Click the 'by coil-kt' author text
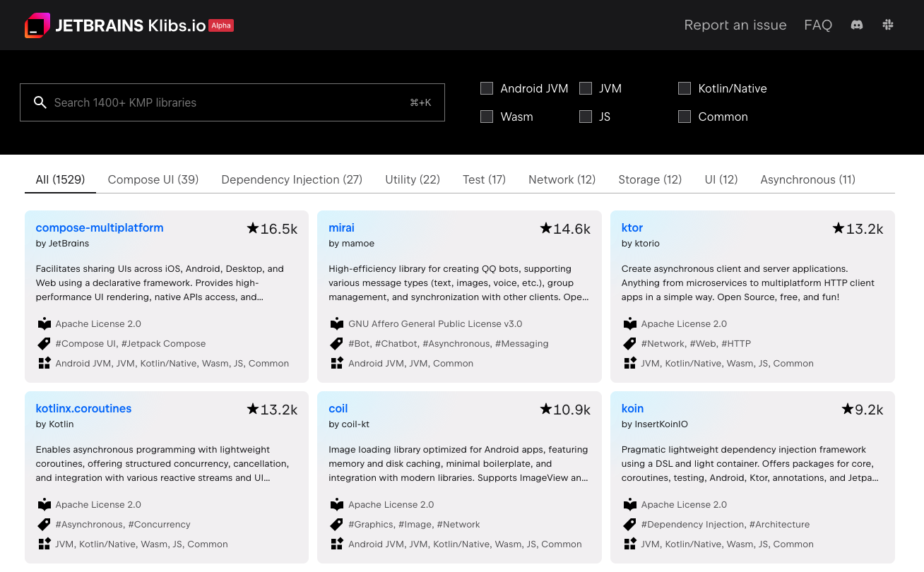The image size is (924, 572). tap(349, 424)
